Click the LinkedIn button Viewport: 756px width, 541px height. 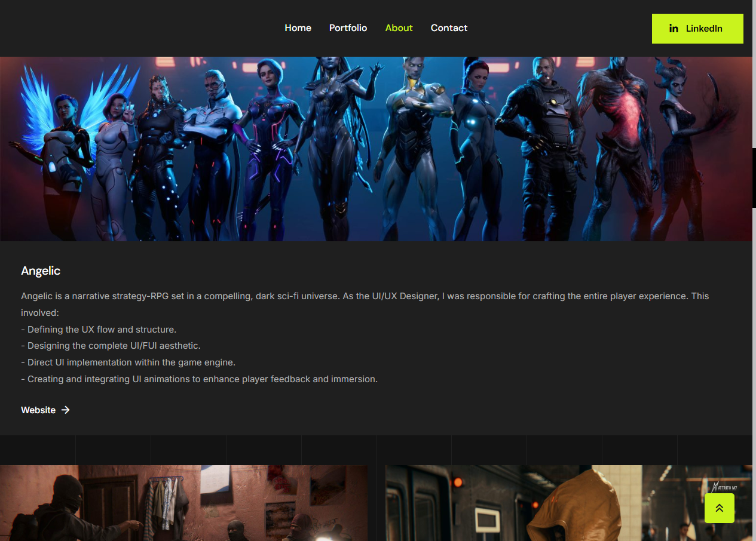pyautogui.click(x=697, y=29)
